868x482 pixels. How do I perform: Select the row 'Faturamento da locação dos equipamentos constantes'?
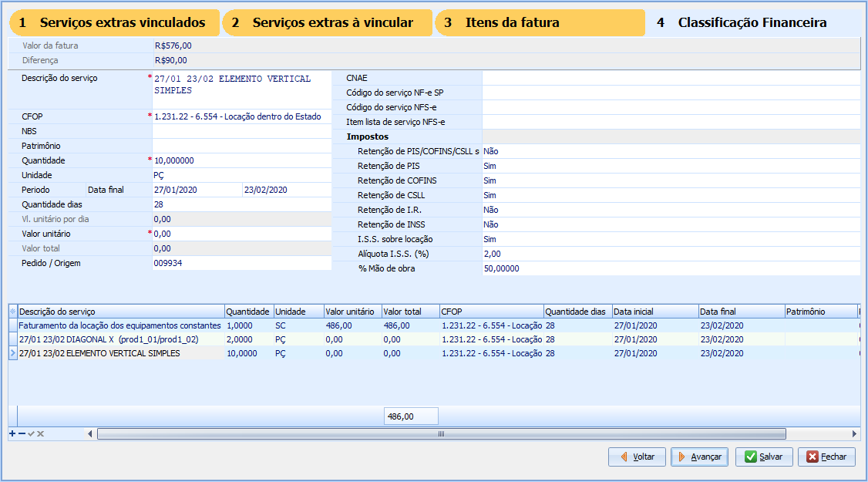(434, 325)
